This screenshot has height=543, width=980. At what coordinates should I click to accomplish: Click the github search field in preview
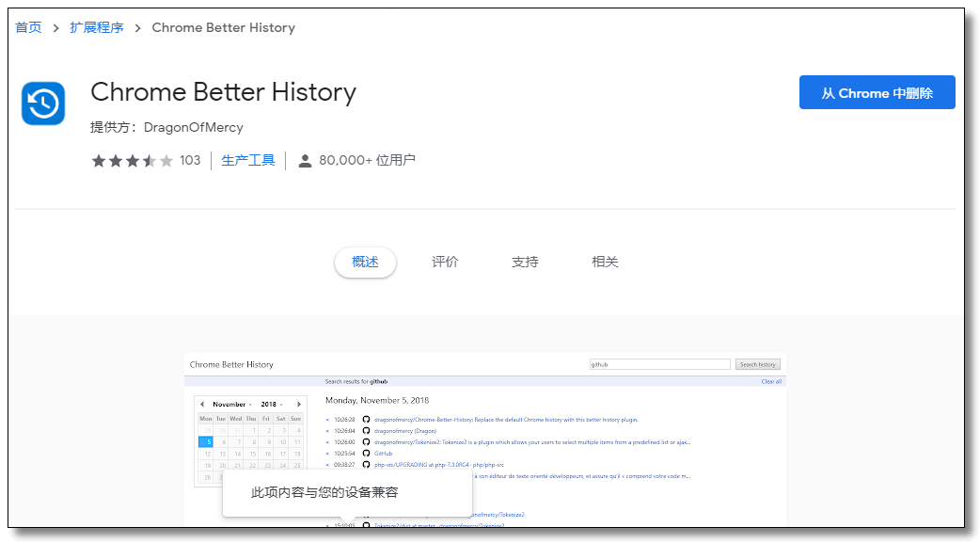660,365
